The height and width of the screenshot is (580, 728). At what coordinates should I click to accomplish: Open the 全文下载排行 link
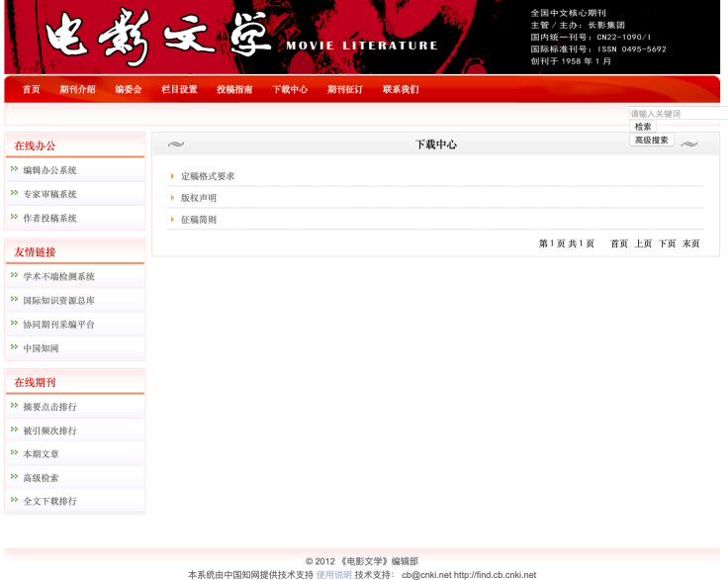click(x=49, y=501)
